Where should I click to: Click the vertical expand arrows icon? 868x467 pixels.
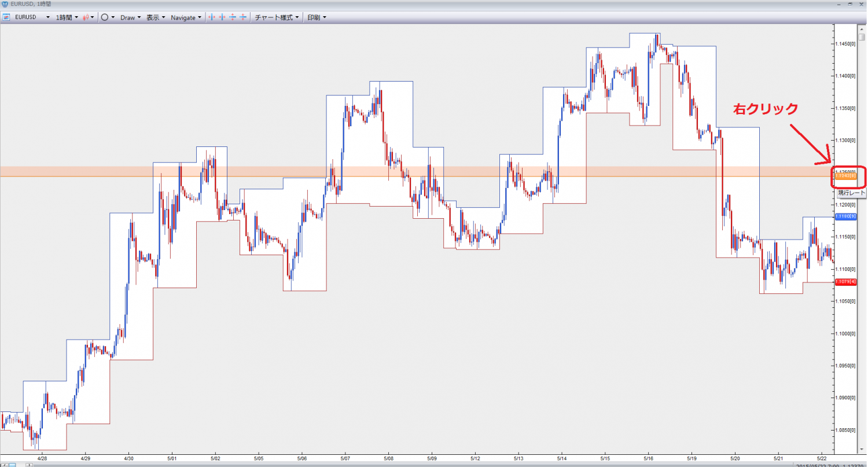[233, 17]
